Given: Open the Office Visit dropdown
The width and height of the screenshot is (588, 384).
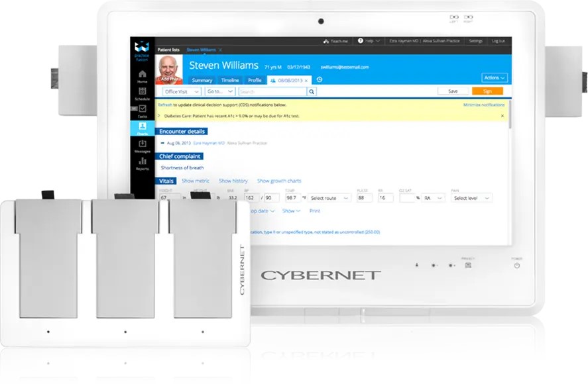Looking at the screenshot, I should 182,91.
